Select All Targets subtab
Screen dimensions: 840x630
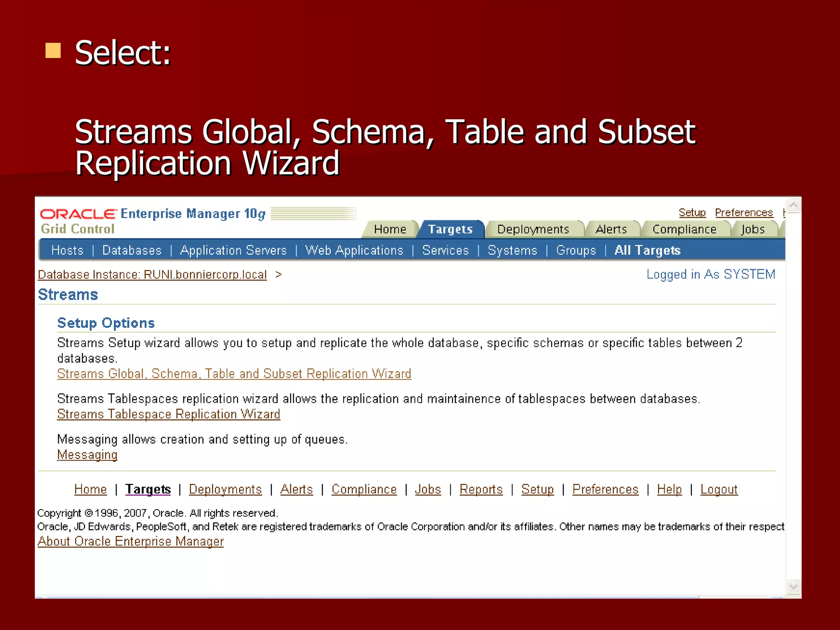647,250
